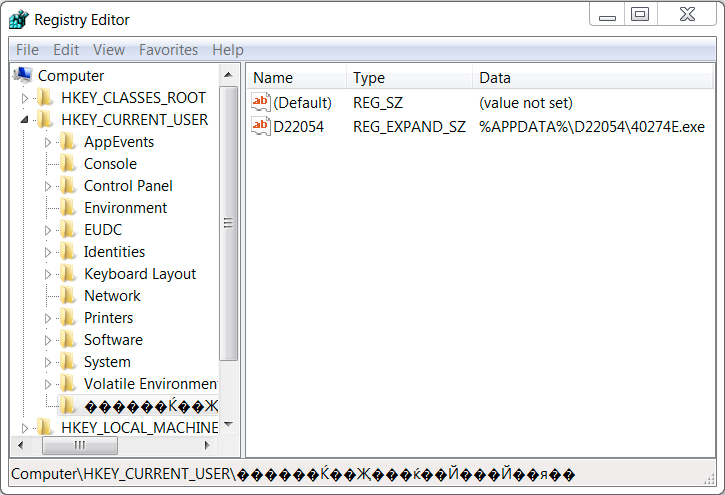Click the tree pane scroll up arrow

pyautogui.click(x=228, y=75)
